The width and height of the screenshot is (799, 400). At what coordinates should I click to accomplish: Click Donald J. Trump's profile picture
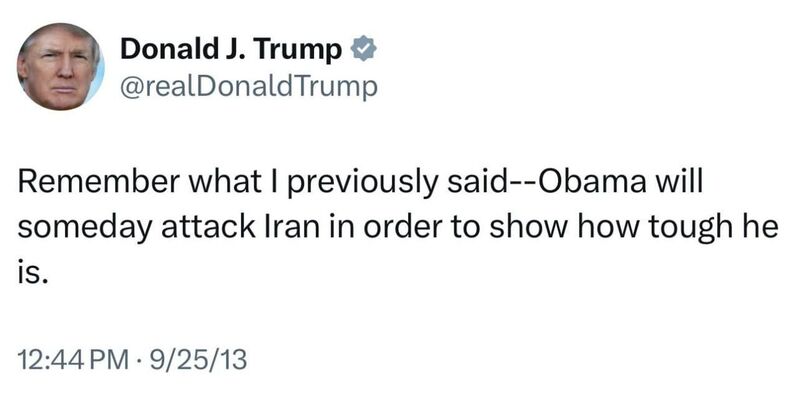pos(60,65)
